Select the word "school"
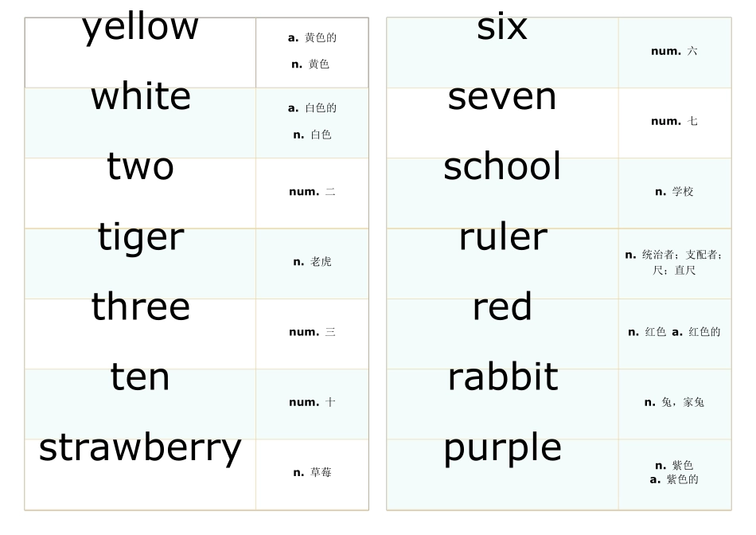Viewport: 756px width, 535px height. point(502,167)
